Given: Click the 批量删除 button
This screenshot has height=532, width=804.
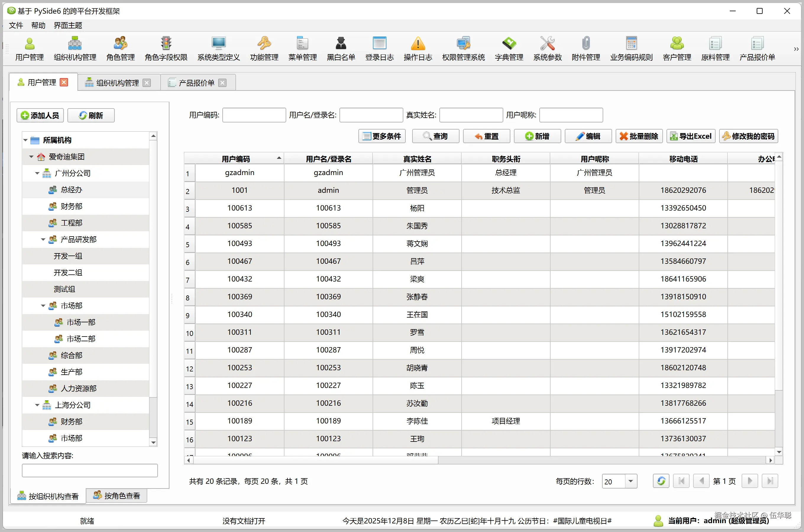Looking at the screenshot, I should 639,136.
